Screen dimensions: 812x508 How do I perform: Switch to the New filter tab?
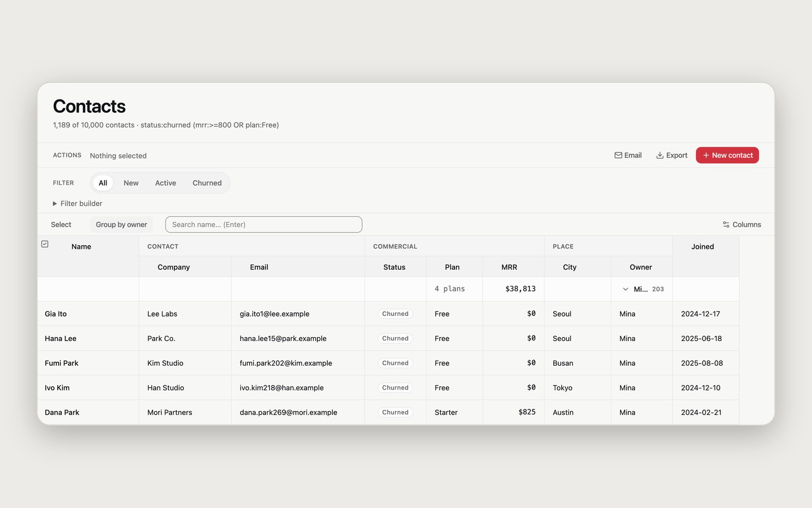[131, 183]
